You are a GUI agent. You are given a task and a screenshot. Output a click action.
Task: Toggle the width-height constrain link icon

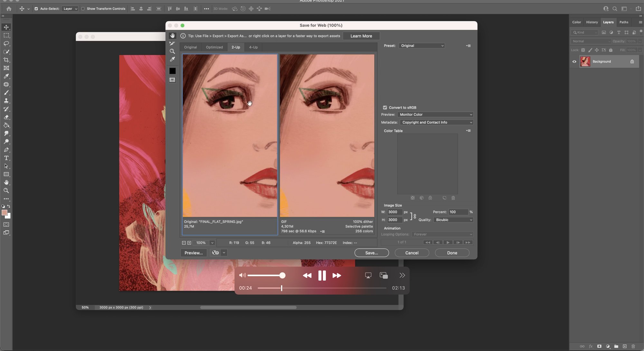click(x=415, y=216)
